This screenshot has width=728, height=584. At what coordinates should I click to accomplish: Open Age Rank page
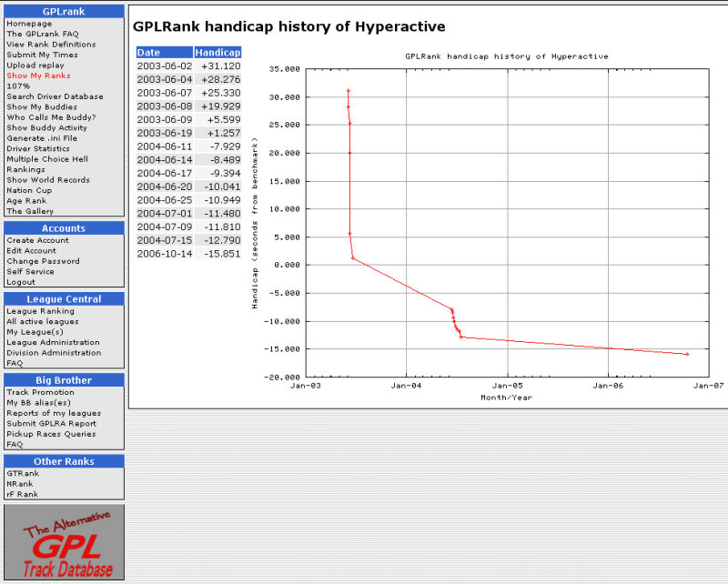click(x=26, y=201)
